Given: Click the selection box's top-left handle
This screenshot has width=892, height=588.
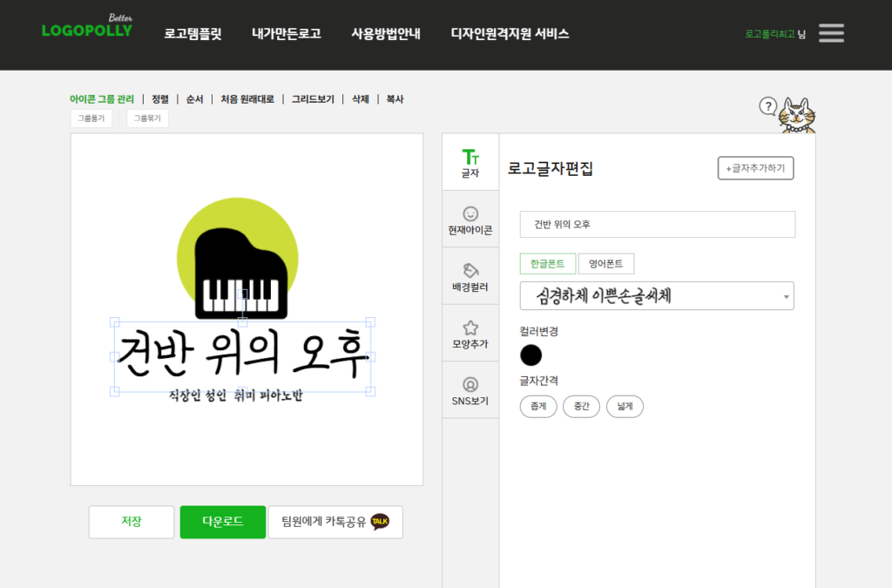Looking at the screenshot, I should click(114, 322).
